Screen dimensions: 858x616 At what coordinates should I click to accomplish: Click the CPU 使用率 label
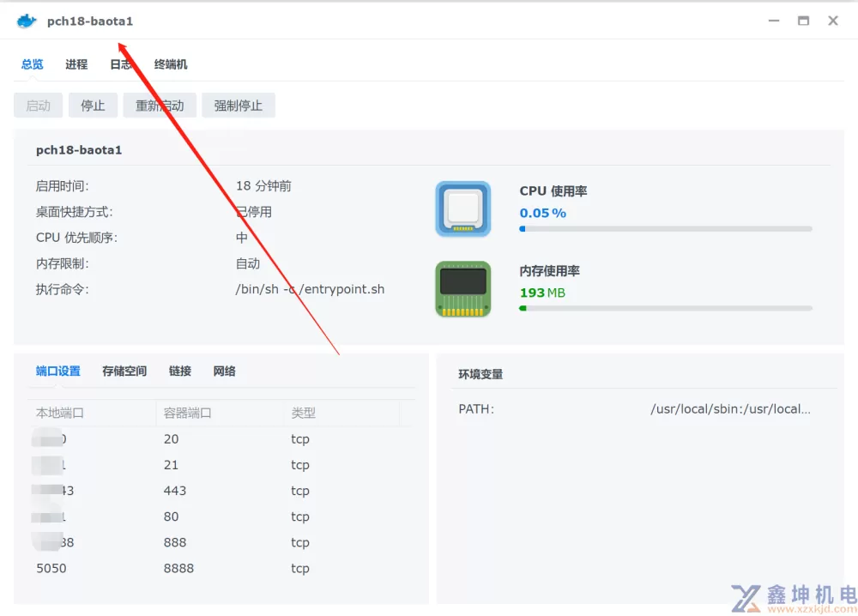pyautogui.click(x=553, y=191)
